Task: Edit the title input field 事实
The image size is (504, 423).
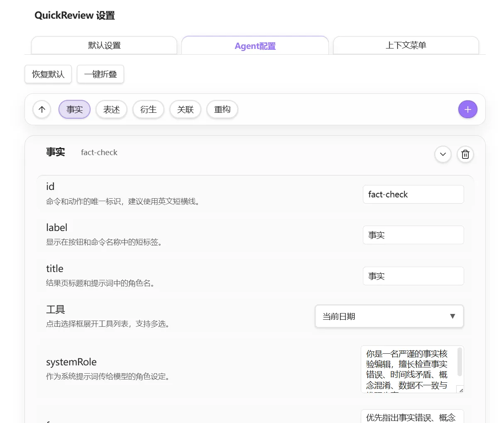Action: click(x=413, y=276)
